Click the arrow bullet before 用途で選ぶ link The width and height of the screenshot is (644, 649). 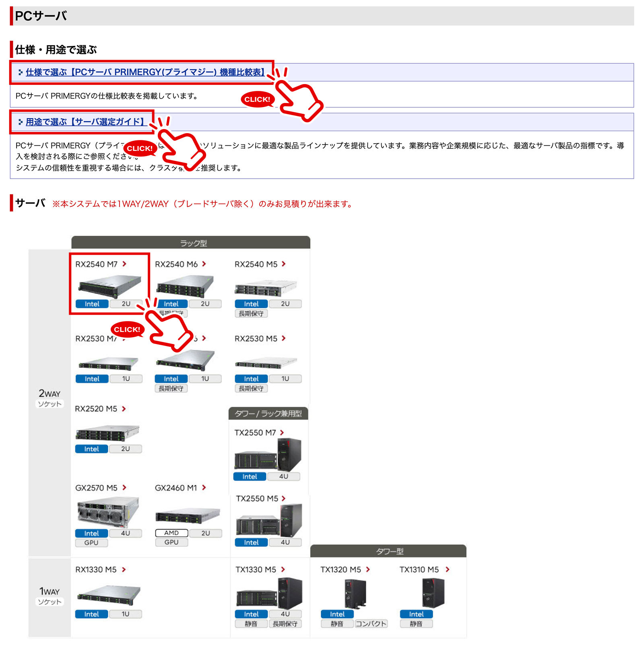point(21,122)
